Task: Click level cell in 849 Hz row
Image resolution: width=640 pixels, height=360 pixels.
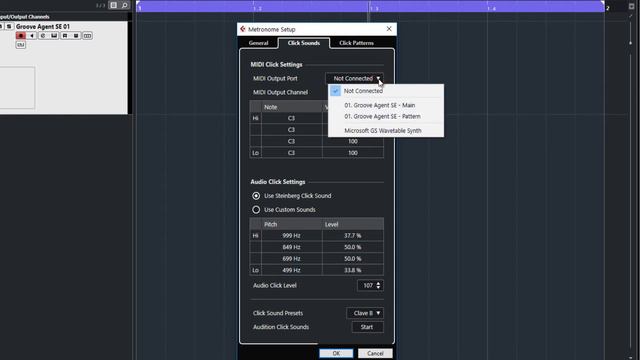Action: point(353,247)
